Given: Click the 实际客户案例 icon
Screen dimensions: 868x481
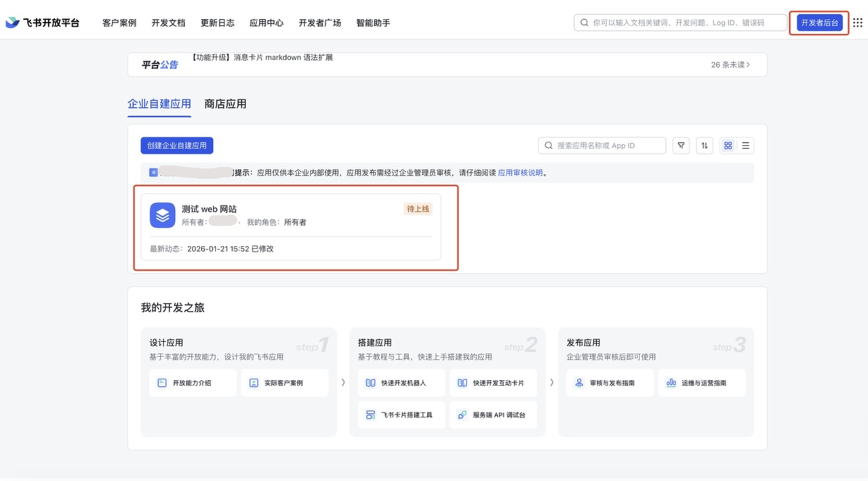Looking at the screenshot, I should [x=254, y=383].
